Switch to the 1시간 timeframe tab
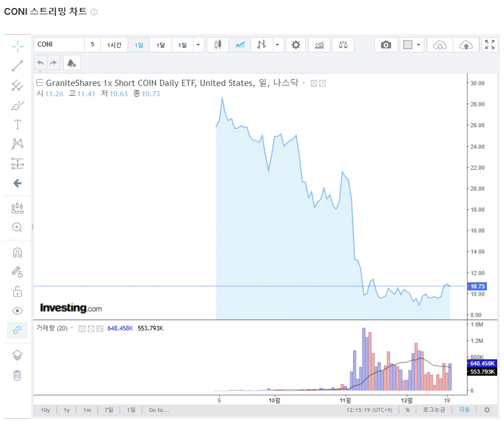This screenshot has width=504, height=421. tap(114, 44)
